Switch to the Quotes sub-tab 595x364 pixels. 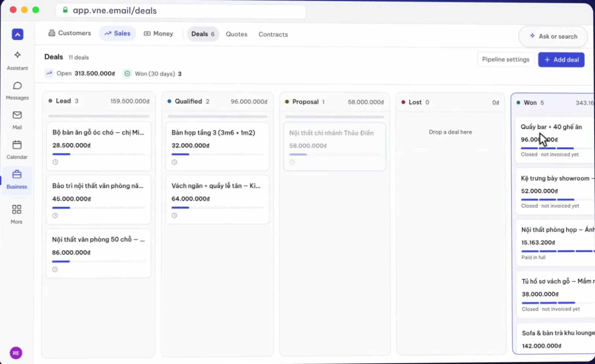pyautogui.click(x=237, y=34)
